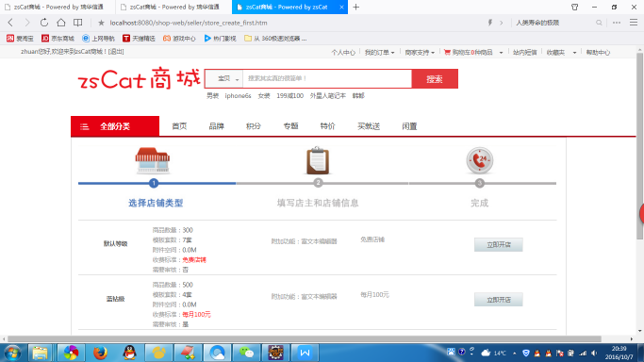Go back with browser back arrow

[10, 23]
